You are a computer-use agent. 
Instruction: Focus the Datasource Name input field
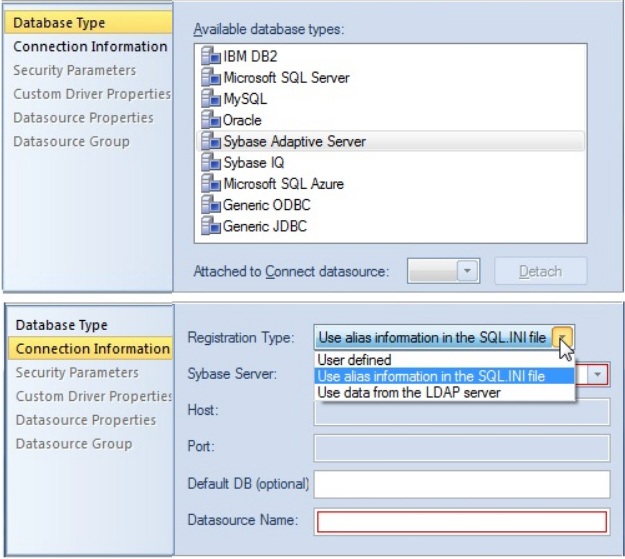[x=462, y=521]
